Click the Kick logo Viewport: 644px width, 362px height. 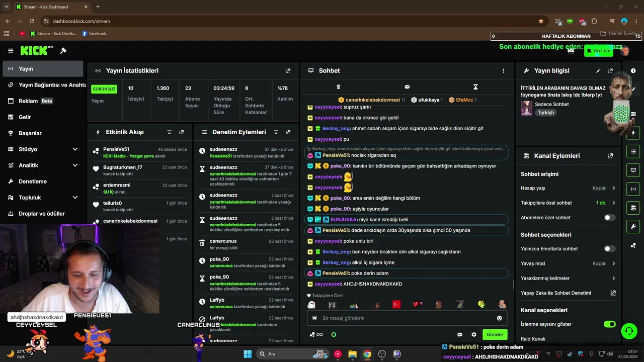coord(37,50)
